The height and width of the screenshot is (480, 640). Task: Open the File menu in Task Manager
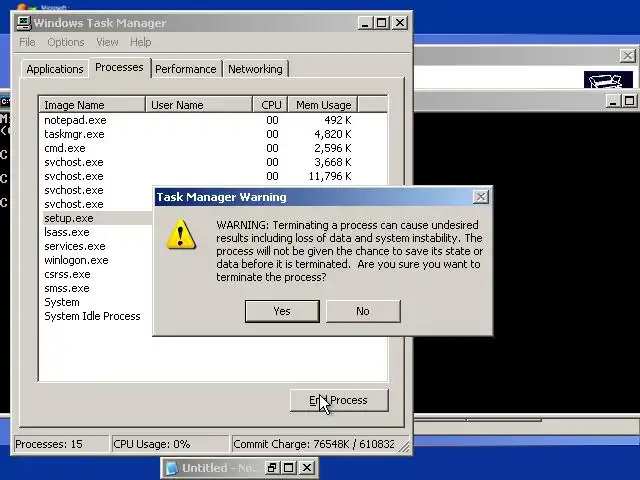[x=27, y=42]
